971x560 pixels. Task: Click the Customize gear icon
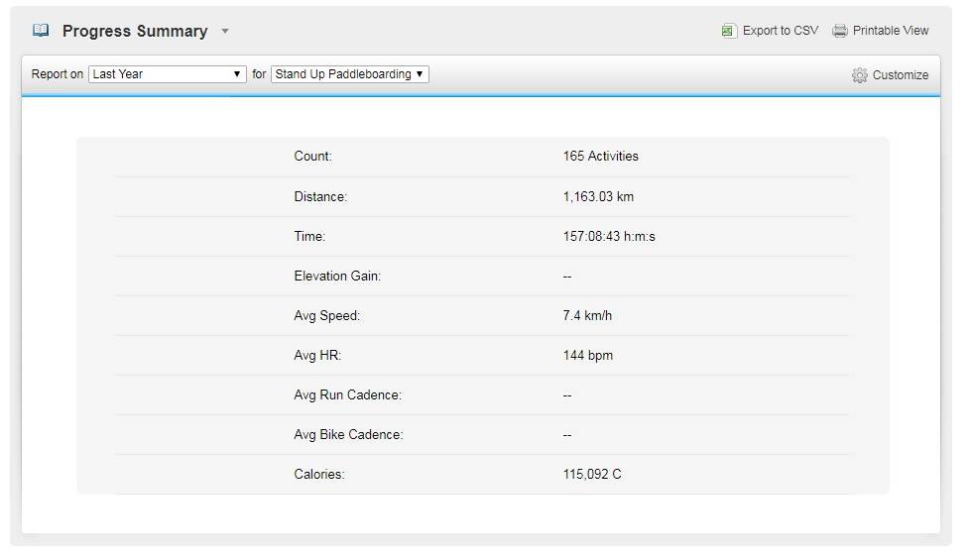[x=859, y=75]
